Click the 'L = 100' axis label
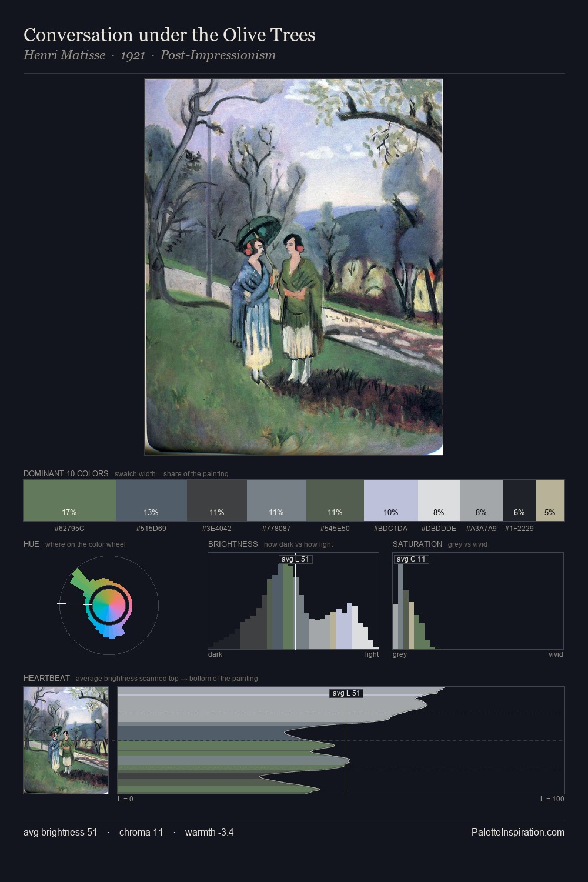Viewport: 588px width, 882px height. pyautogui.click(x=552, y=799)
